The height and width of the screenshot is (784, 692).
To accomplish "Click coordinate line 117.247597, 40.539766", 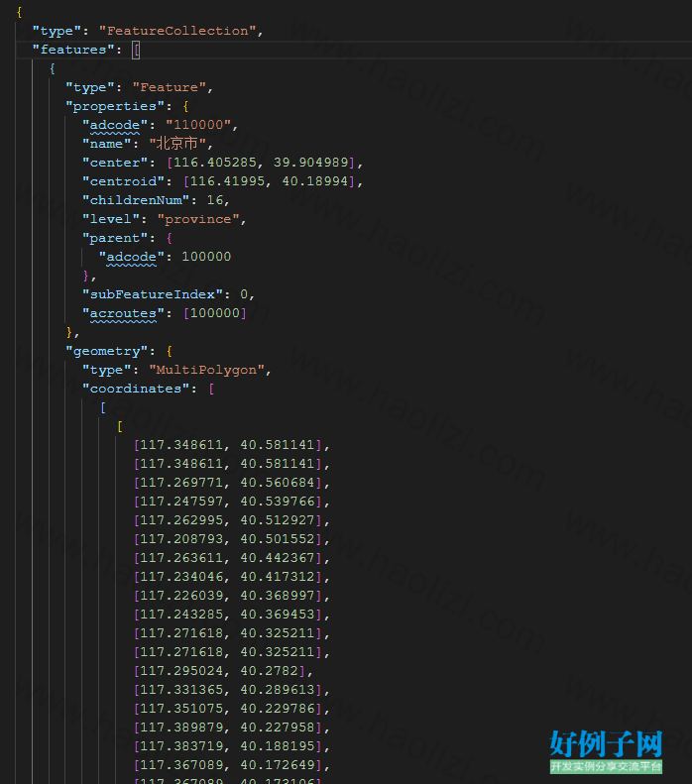I will pyautogui.click(x=232, y=502).
